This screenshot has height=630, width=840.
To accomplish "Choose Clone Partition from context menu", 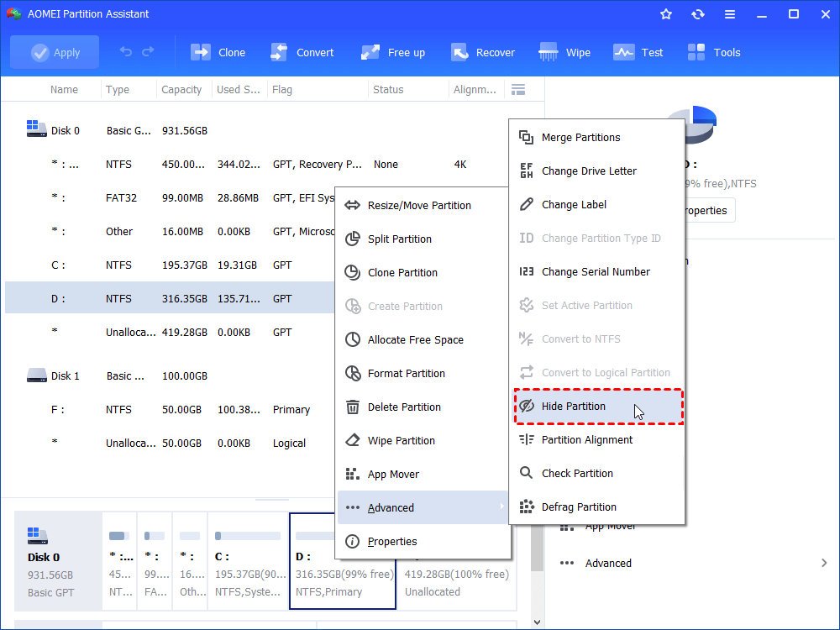I will (x=423, y=273).
